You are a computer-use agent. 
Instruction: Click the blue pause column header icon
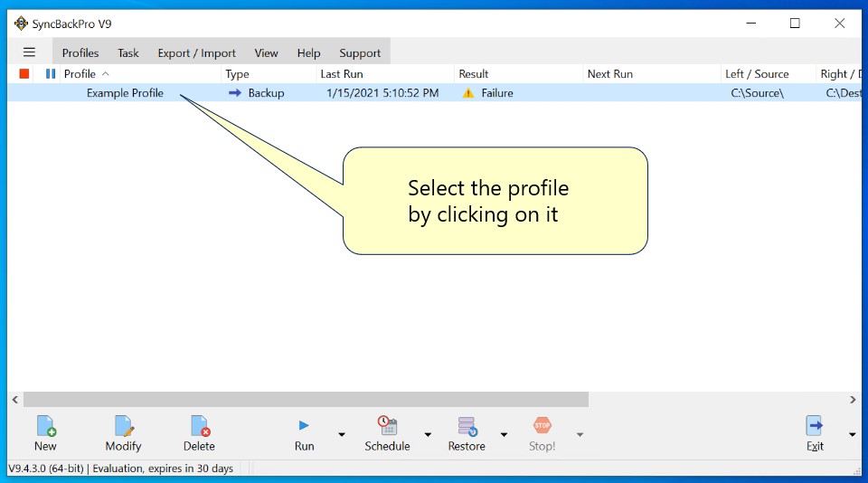pyautogui.click(x=51, y=73)
